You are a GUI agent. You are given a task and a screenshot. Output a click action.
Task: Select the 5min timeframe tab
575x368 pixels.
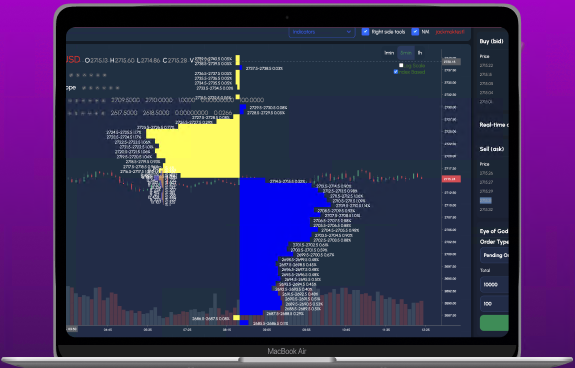pos(406,53)
